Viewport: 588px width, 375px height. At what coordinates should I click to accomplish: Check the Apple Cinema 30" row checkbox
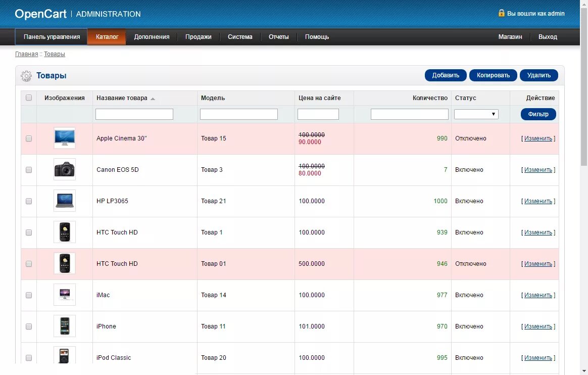29,138
